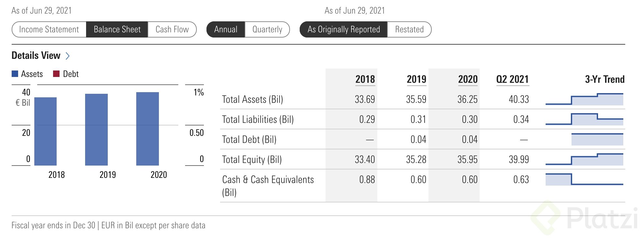Viewport: 644px width, 238px height.
Task: Switch to the Income Statement tab
Action: coord(49,29)
